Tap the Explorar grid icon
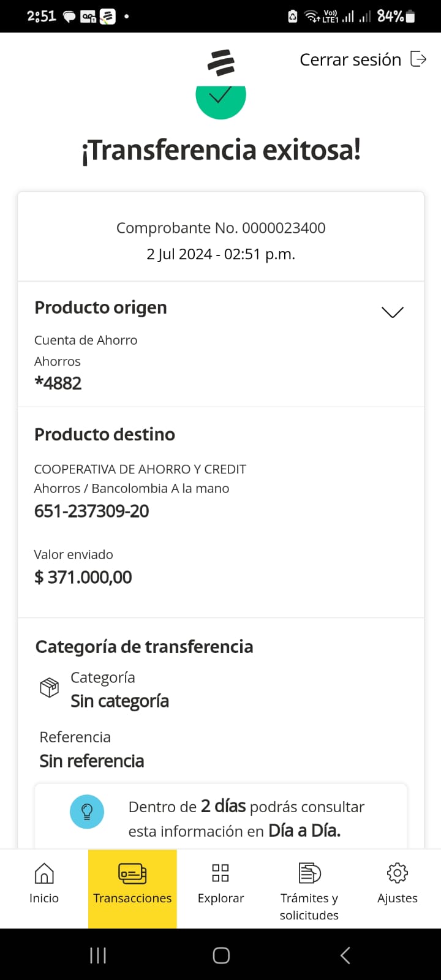The image size is (441, 980). pyautogui.click(x=221, y=873)
